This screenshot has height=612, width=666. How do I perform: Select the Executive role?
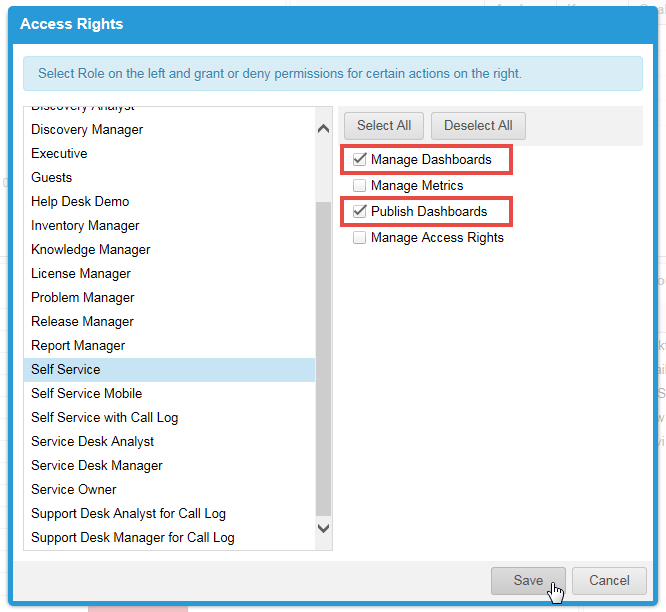click(59, 154)
